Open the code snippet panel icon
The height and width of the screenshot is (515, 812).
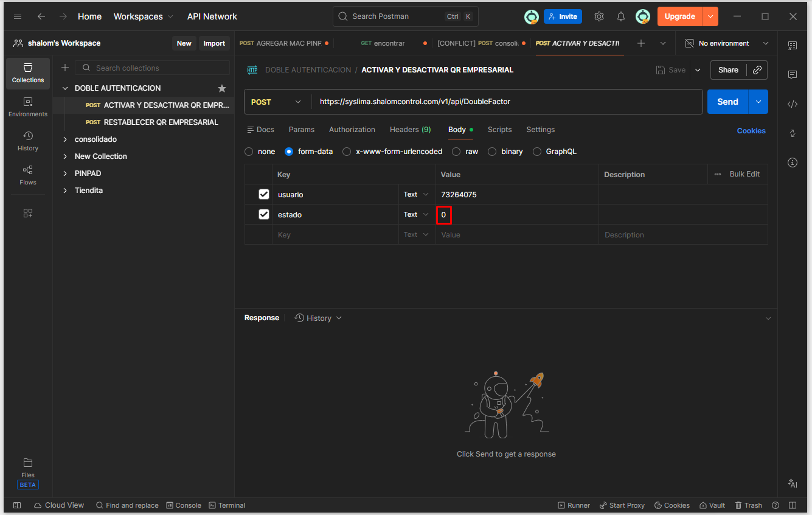pos(792,104)
